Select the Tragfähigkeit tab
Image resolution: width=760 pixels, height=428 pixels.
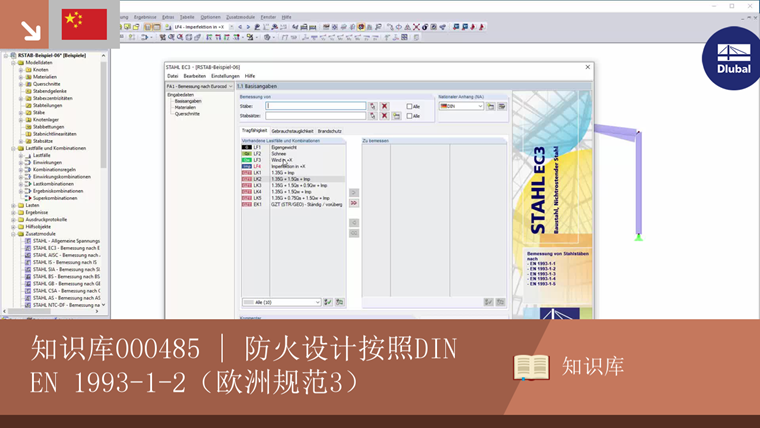tap(254, 130)
